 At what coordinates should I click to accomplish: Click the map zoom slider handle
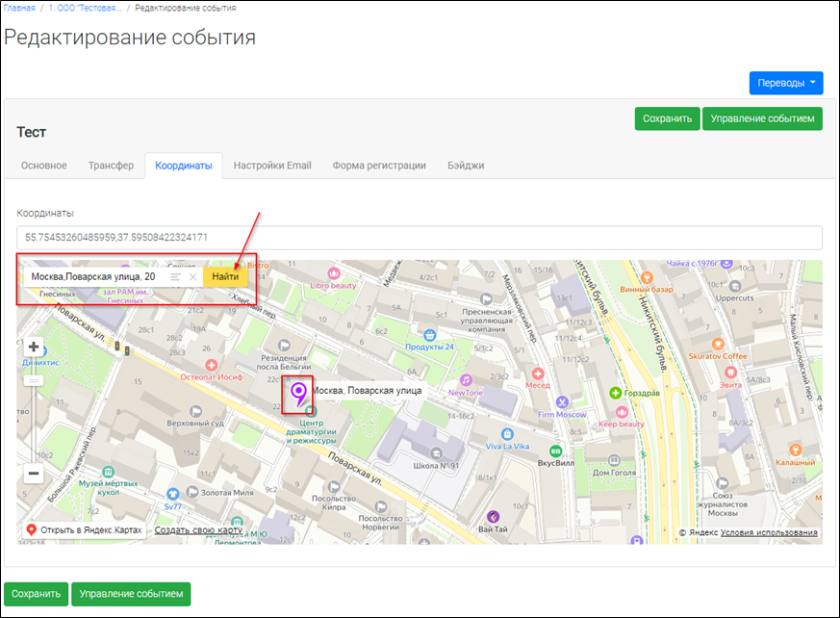coord(34,381)
